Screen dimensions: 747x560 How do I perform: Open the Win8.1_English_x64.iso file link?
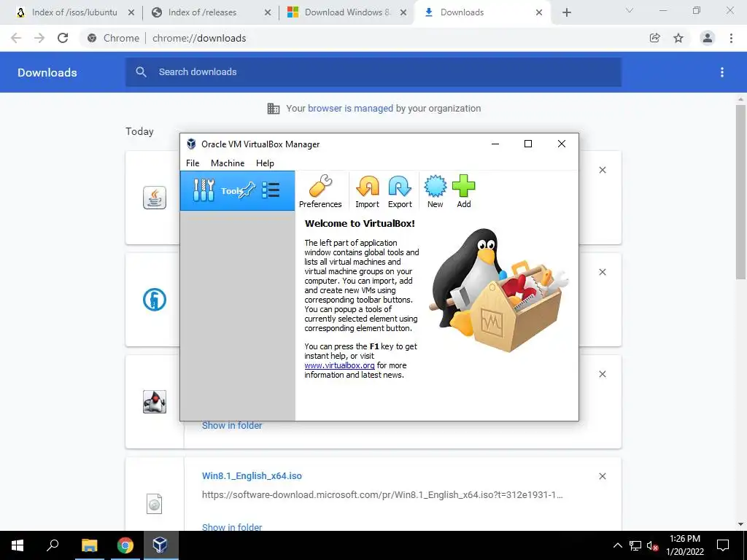click(252, 475)
